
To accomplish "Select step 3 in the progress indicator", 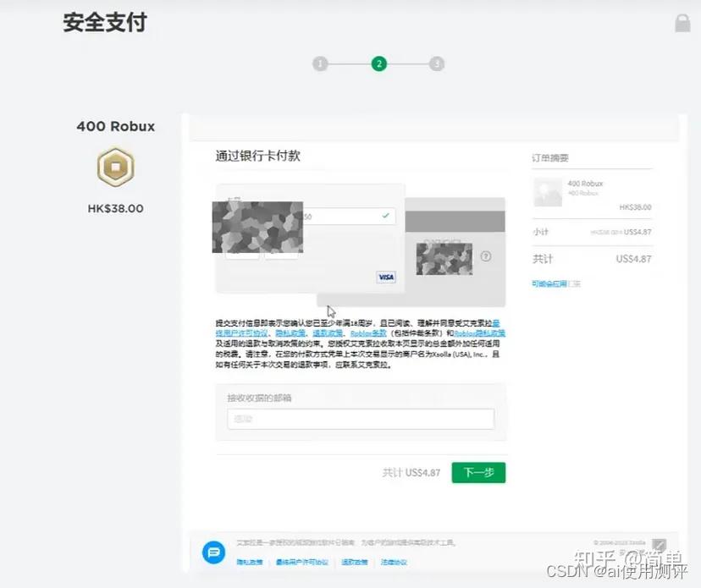I will tap(436, 63).
